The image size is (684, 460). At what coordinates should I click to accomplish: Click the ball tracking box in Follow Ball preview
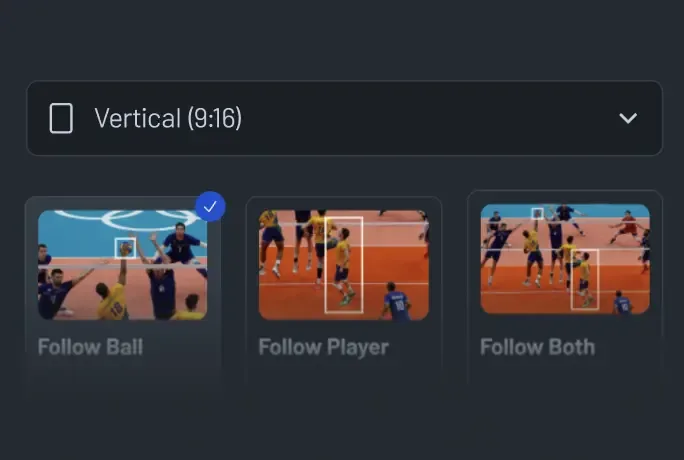(125, 248)
